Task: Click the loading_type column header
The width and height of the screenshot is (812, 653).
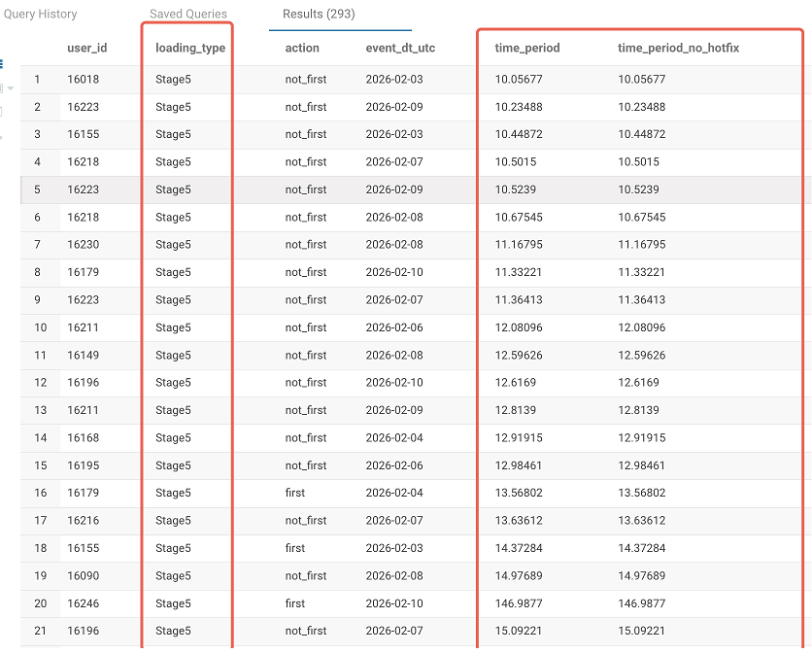Action: click(x=190, y=48)
